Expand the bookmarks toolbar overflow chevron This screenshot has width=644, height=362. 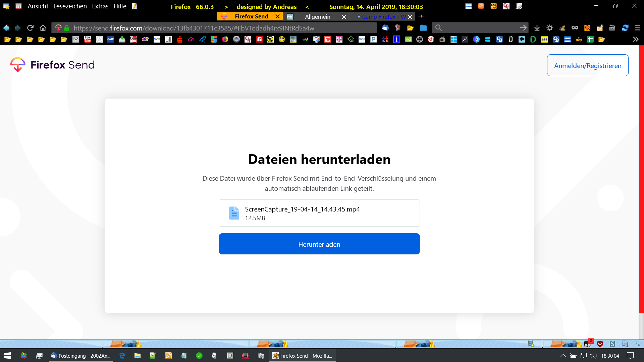(x=635, y=39)
